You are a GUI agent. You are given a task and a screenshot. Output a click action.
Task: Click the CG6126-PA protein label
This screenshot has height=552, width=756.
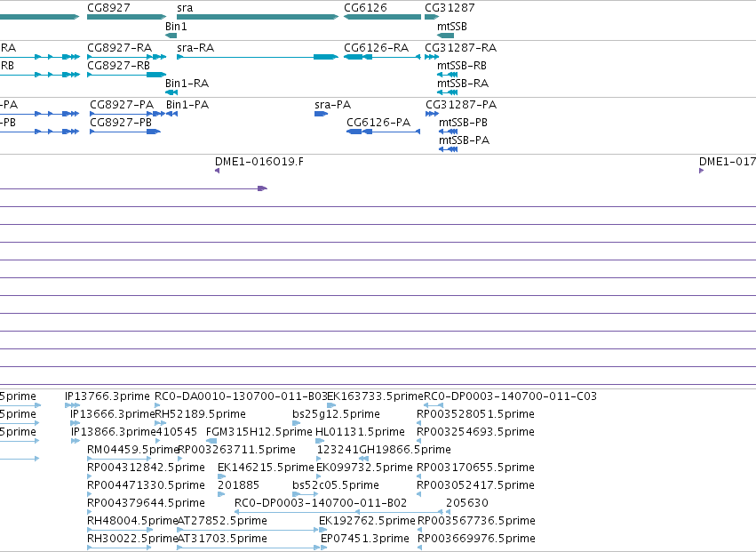coord(378,122)
